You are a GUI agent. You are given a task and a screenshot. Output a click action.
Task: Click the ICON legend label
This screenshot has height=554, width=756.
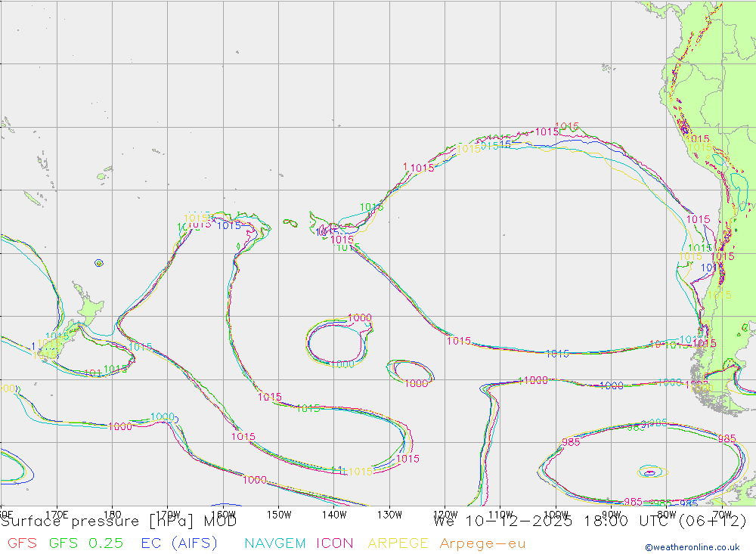pyautogui.click(x=335, y=543)
